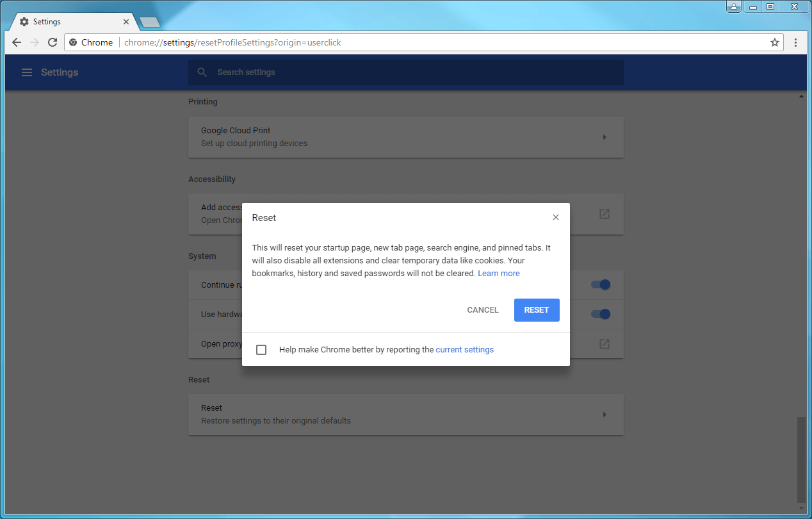Maximize the Chrome window

(770, 6)
